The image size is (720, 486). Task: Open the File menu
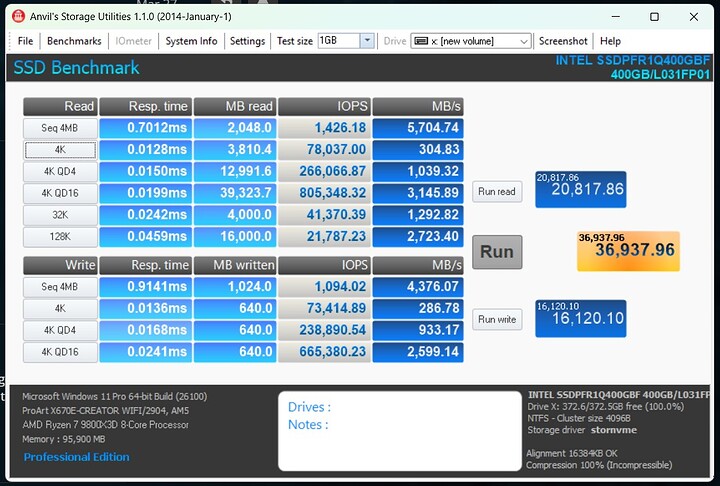click(25, 41)
